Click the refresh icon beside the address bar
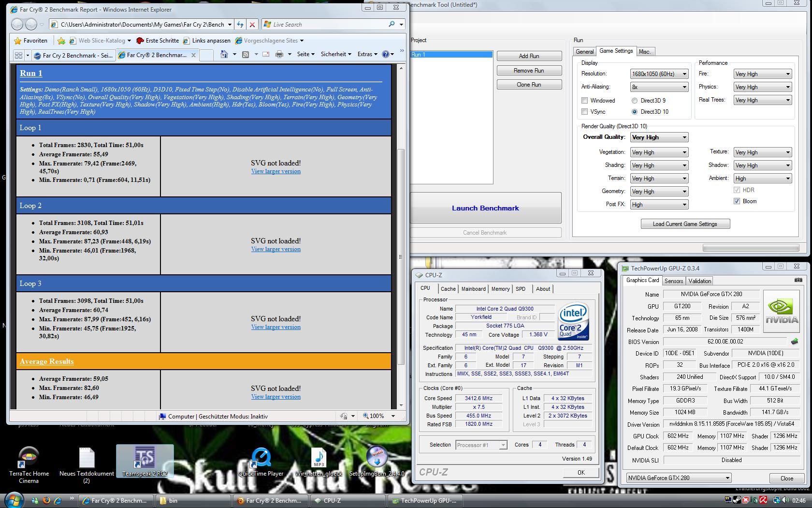The image size is (812, 508). [x=241, y=24]
